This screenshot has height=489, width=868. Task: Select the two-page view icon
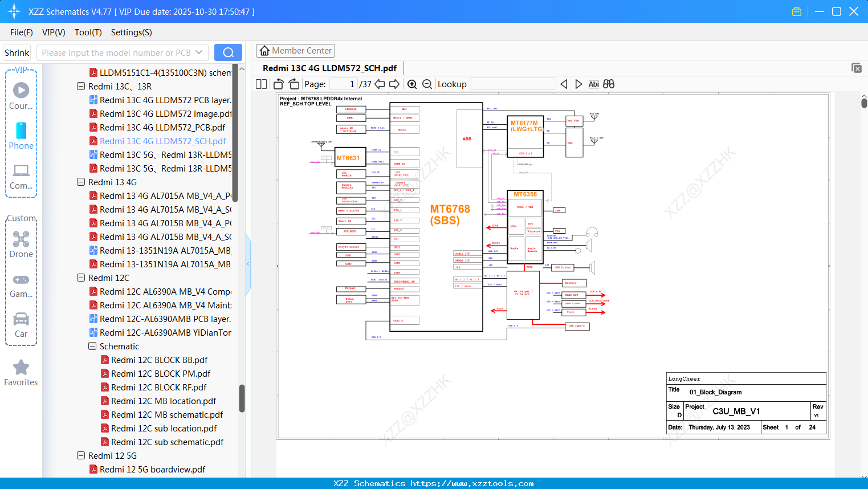tap(260, 84)
